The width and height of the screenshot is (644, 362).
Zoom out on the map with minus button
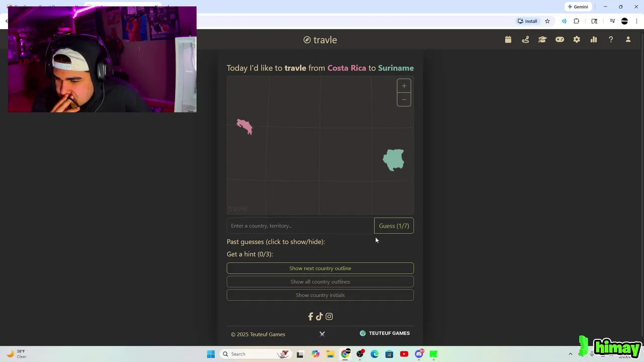point(404,100)
